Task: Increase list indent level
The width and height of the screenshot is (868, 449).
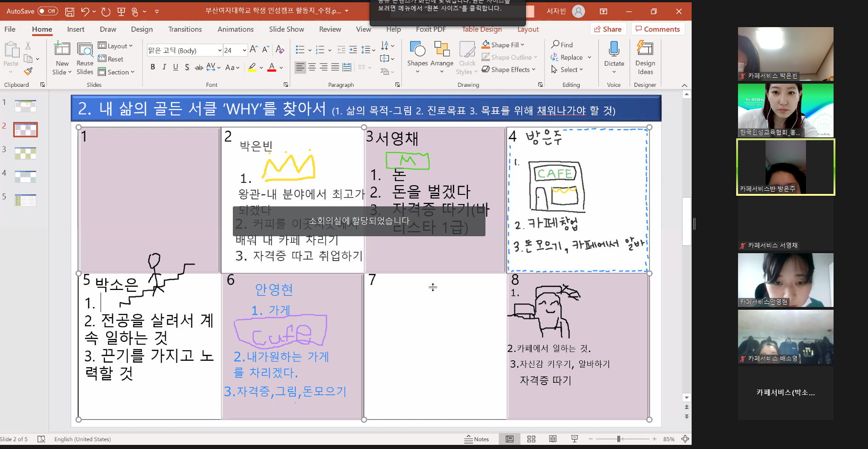Action: (x=353, y=50)
